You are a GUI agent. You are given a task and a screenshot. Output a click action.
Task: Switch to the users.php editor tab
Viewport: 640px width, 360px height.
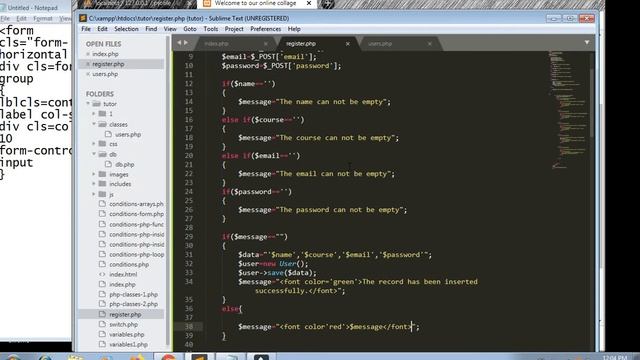(398, 44)
